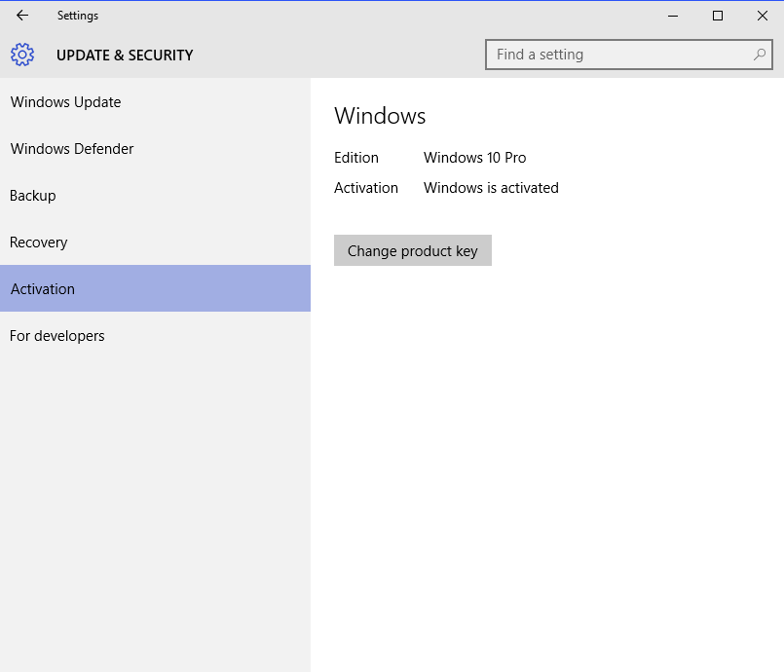Click the 'Edition' label

click(356, 158)
